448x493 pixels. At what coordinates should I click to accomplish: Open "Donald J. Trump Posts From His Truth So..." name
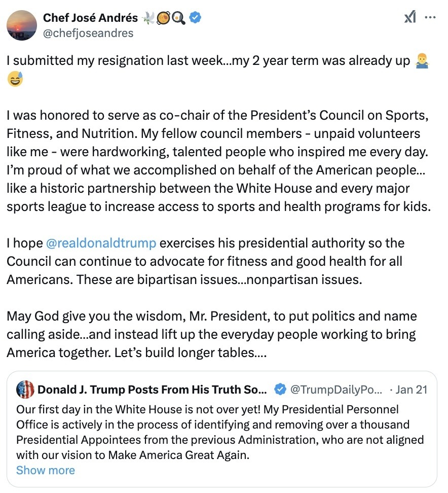tap(152, 390)
